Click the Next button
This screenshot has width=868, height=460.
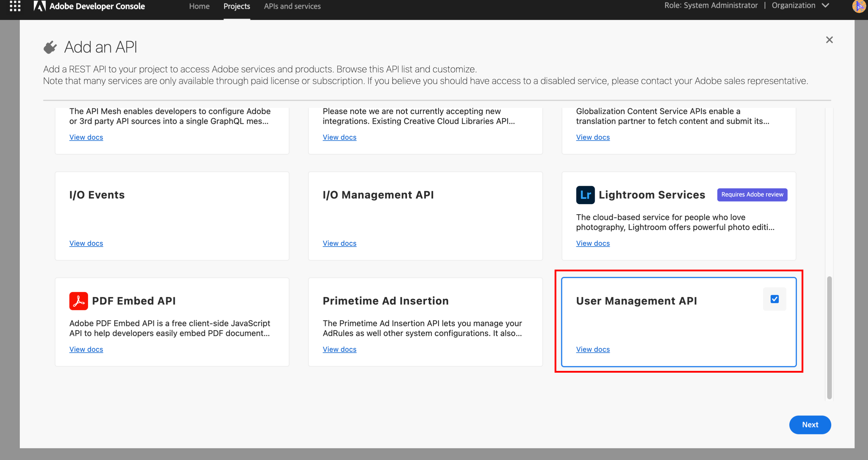click(810, 425)
